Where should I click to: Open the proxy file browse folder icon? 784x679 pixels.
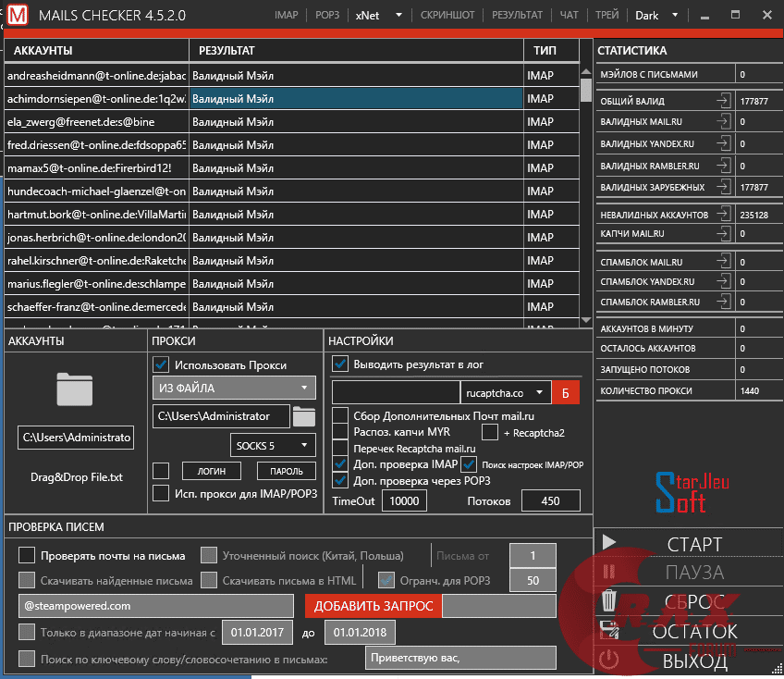pos(305,416)
